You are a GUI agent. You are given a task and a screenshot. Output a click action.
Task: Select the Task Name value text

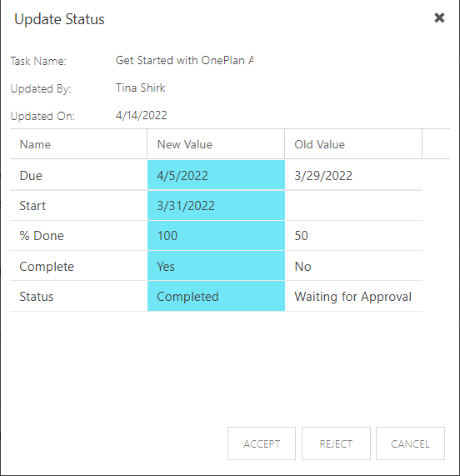[x=184, y=60]
